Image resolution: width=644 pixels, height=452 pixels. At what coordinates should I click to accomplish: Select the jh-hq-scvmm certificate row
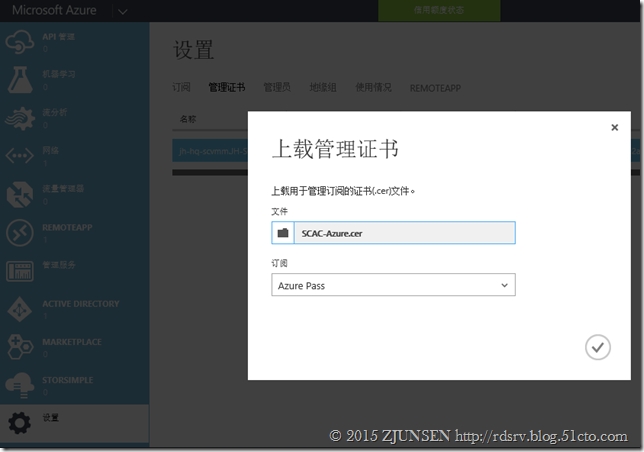[210, 151]
